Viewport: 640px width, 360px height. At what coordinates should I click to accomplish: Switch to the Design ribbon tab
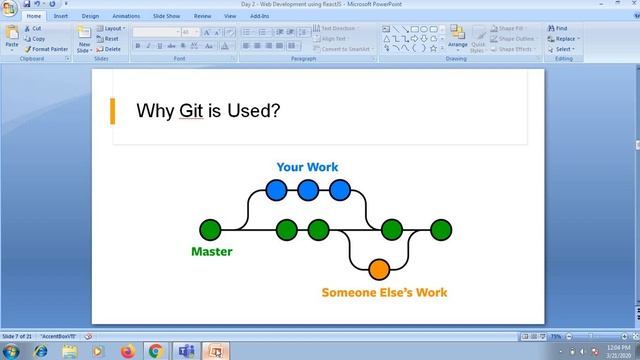[90, 16]
